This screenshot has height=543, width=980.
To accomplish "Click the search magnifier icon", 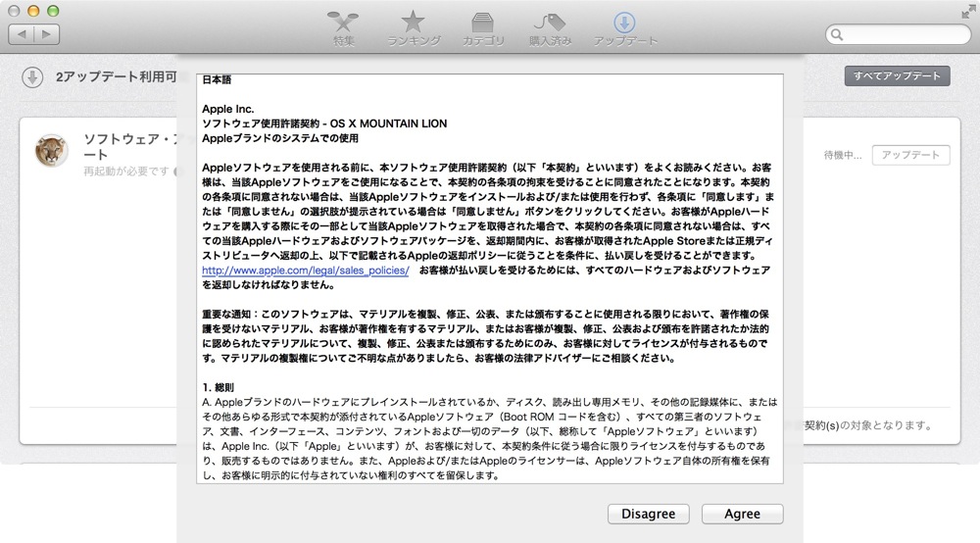I will (837, 35).
